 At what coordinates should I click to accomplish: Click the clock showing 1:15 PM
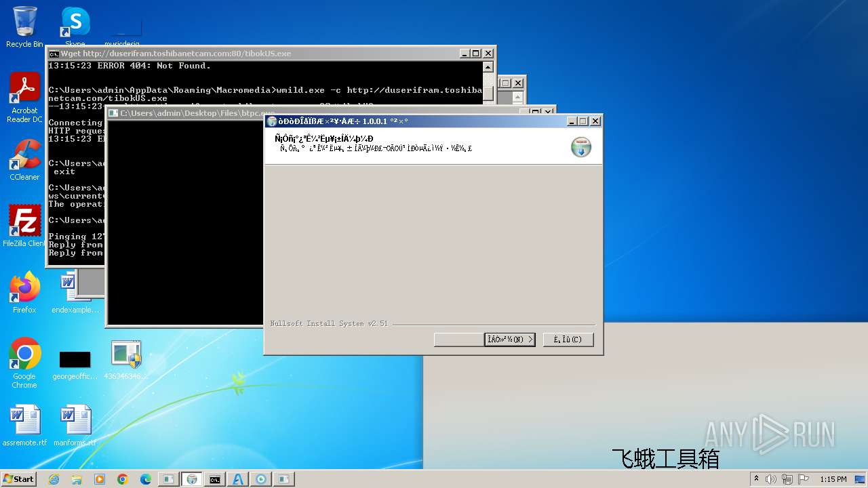coord(833,479)
